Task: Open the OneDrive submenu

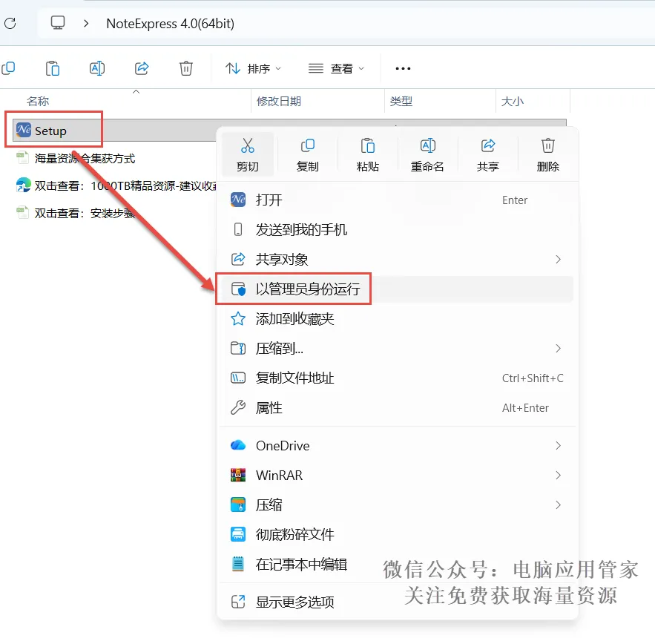Action: tap(398, 445)
